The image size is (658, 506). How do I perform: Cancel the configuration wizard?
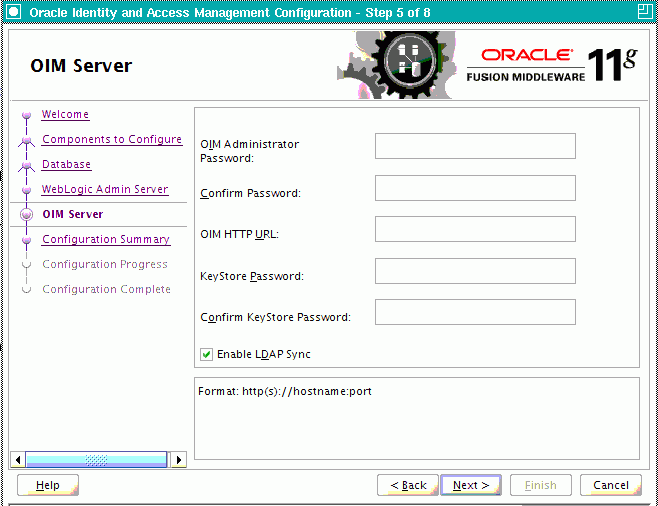[x=611, y=485]
